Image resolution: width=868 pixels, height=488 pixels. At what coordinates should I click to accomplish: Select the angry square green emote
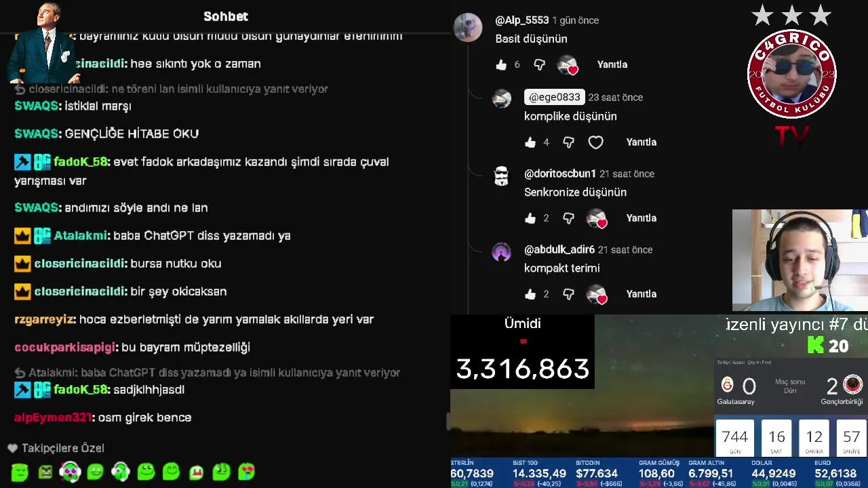pyautogui.click(x=45, y=472)
